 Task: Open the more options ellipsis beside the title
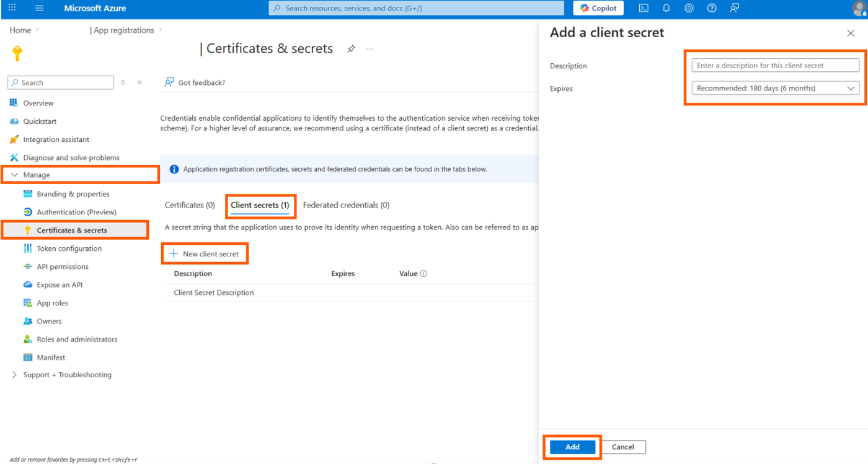coord(370,49)
